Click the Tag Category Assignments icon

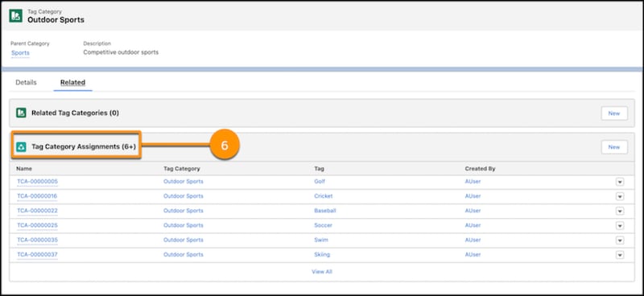(x=21, y=146)
